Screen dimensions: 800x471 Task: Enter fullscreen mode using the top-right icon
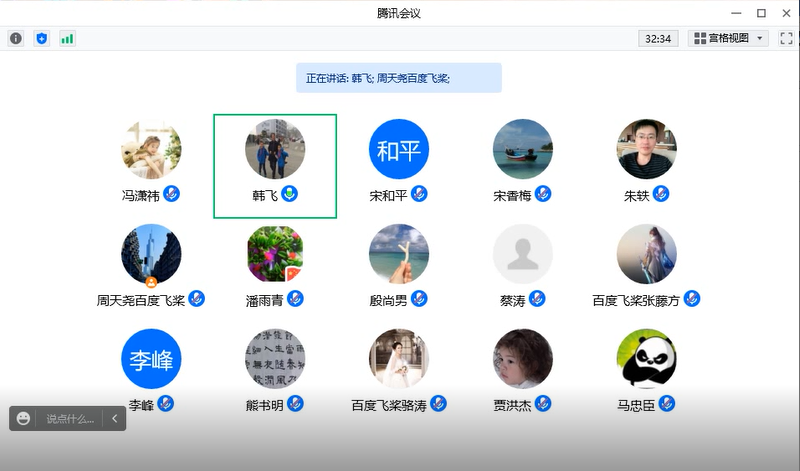pyautogui.click(x=786, y=38)
